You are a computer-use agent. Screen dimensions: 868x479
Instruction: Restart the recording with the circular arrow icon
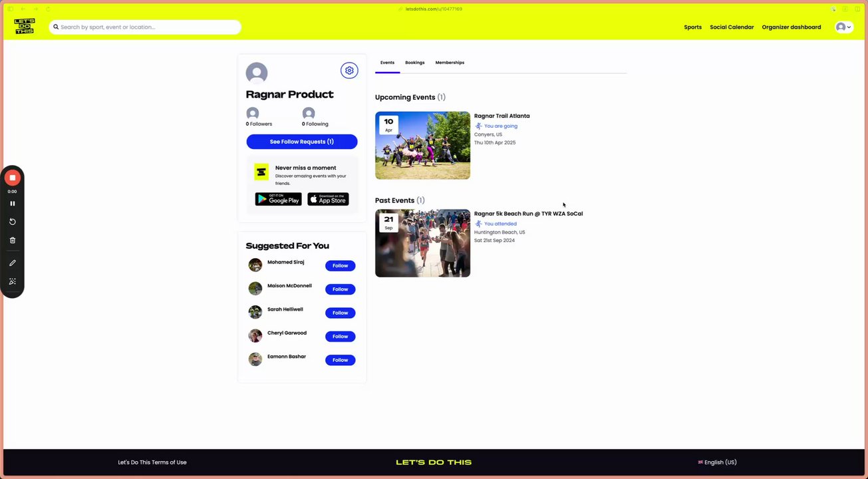click(12, 222)
